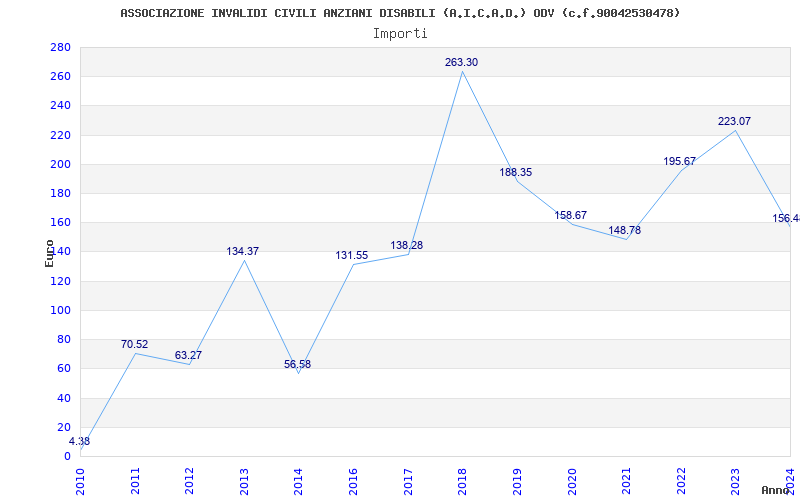Click the 4.38 data point label
This screenshot has width=800, height=500.
click(x=79, y=441)
